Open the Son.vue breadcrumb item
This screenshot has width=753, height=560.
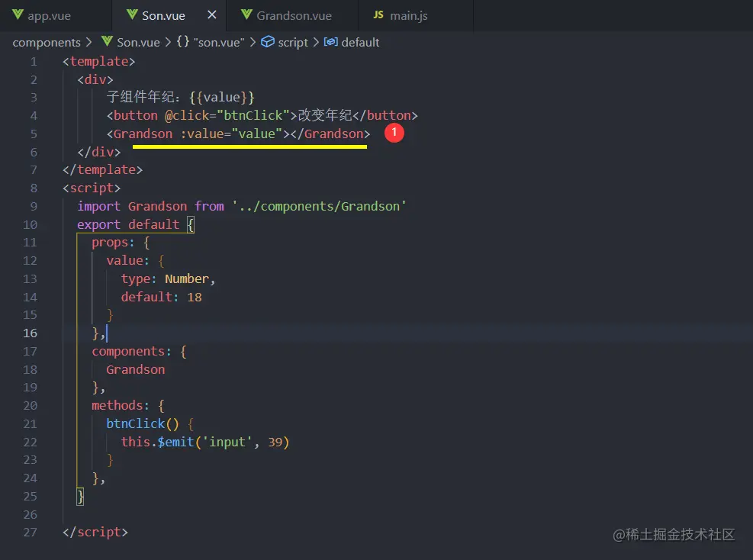pyautogui.click(x=138, y=42)
